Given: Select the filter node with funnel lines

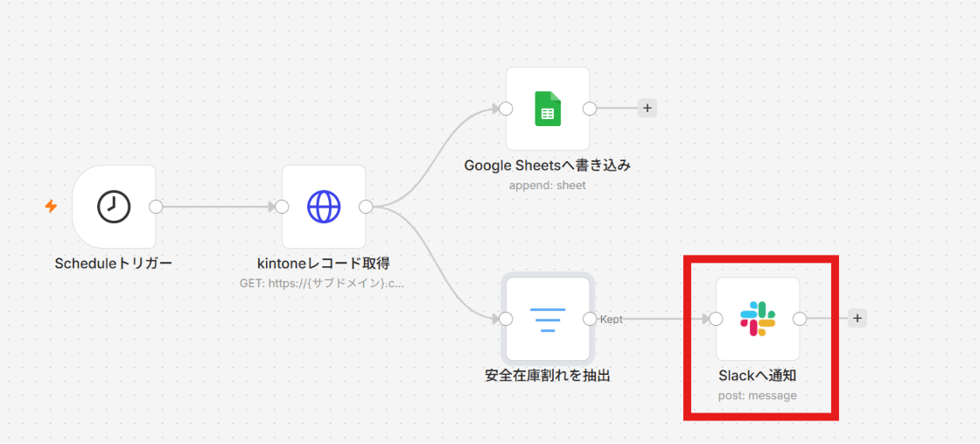Looking at the screenshot, I should 548,319.
